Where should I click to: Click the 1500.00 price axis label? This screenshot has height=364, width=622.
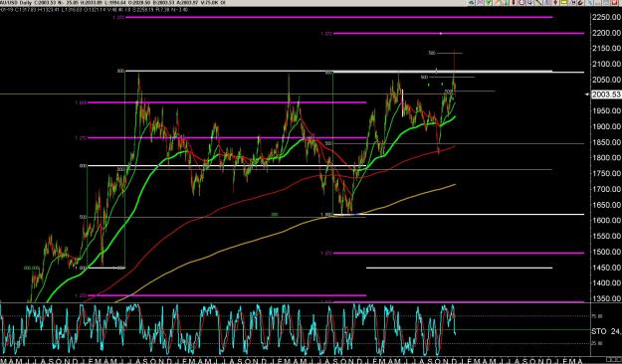pos(606,252)
